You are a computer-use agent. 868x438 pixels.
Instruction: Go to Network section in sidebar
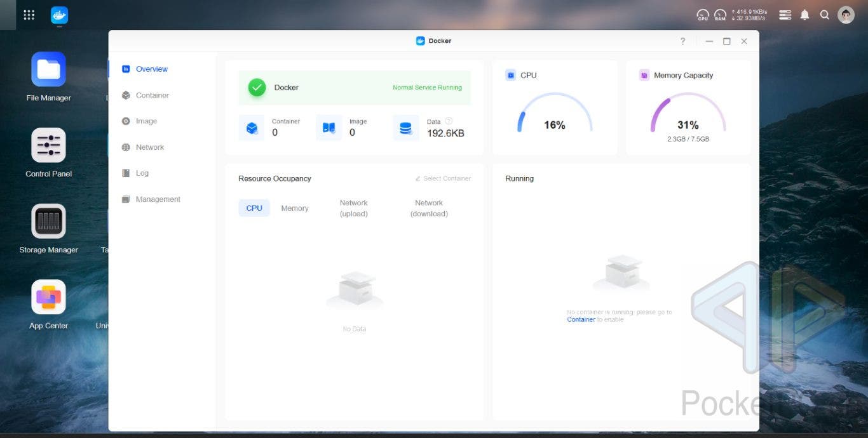[x=150, y=147]
